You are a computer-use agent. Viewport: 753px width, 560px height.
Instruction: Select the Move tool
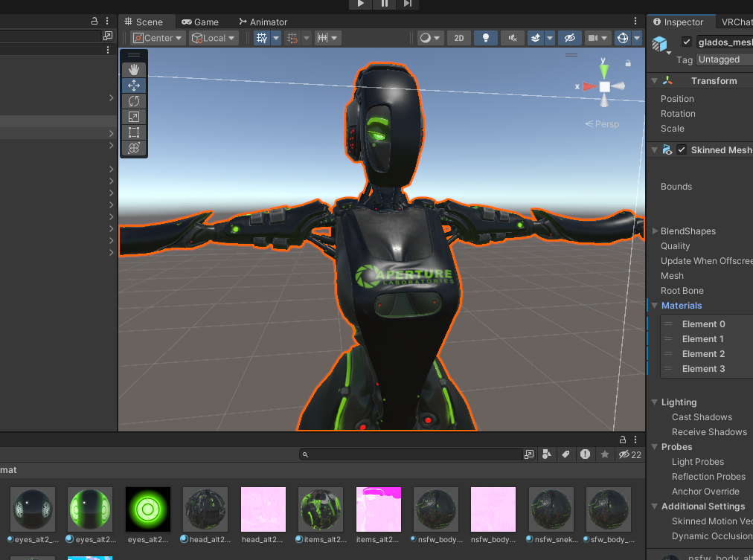[133, 86]
